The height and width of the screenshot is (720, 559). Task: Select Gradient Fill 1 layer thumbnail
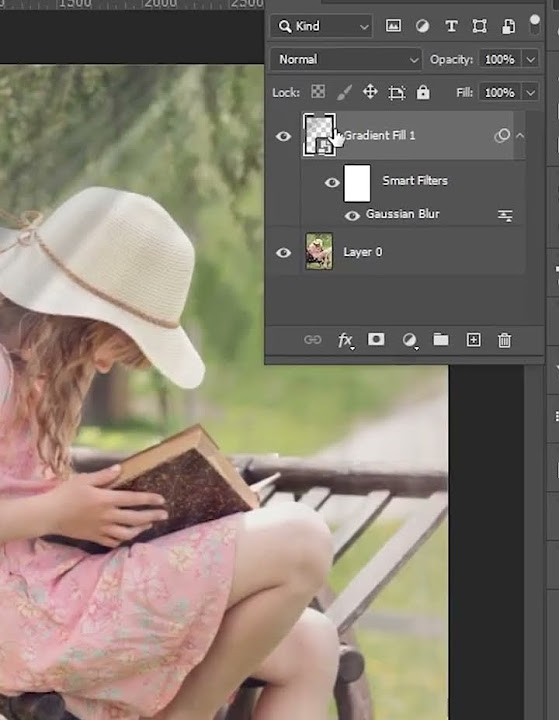pyautogui.click(x=319, y=135)
